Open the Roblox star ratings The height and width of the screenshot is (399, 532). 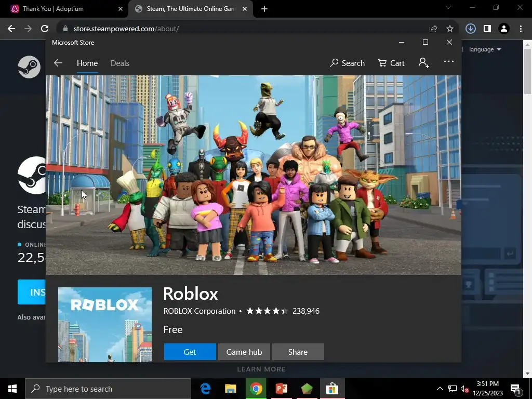pyautogui.click(x=267, y=311)
